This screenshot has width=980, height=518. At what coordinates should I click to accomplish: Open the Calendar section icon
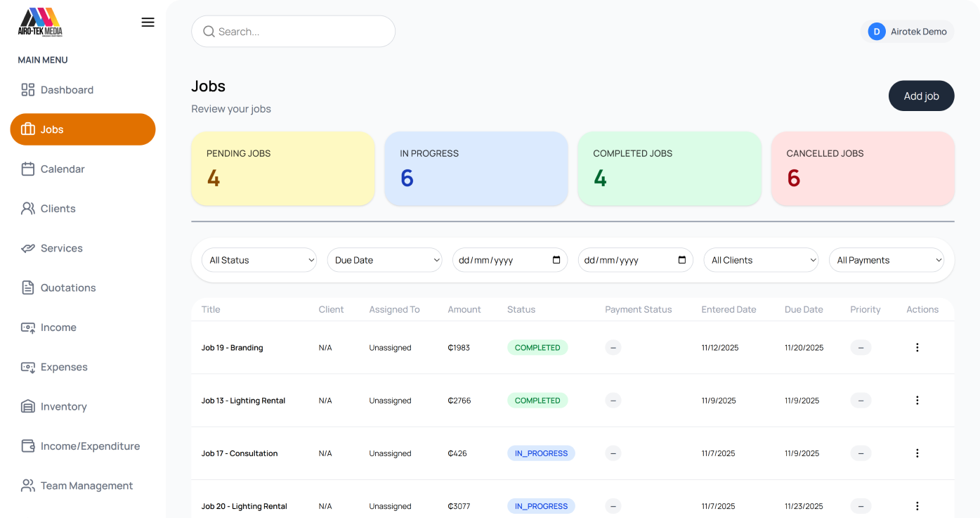pyautogui.click(x=27, y=169)
